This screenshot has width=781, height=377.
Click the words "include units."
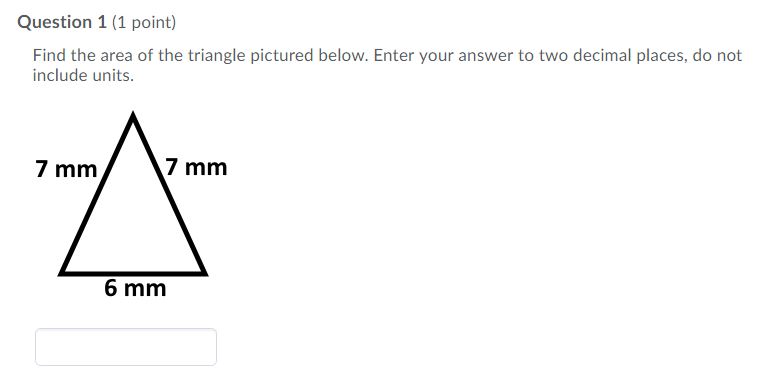(83, 76)
